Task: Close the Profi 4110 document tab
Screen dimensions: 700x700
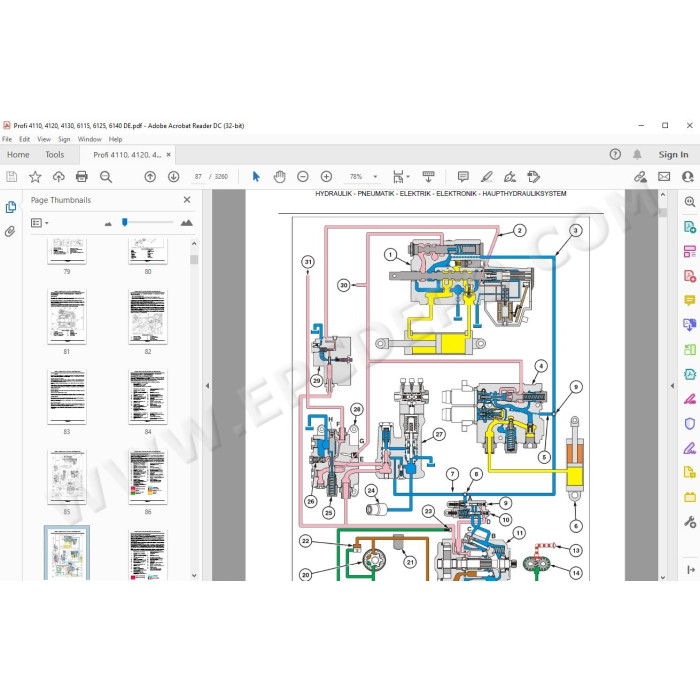Action: pyautogui.click(x=168, y=154)
